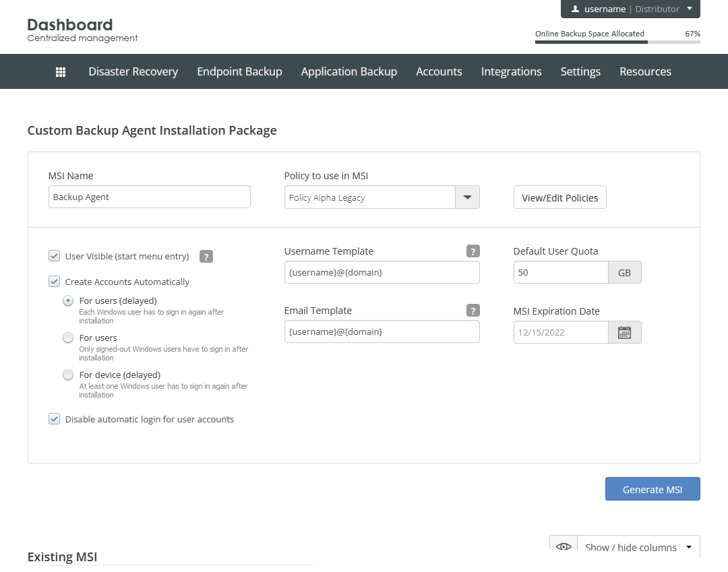Screen dimensions: 728x572
Task: Focus the Username Template input field
Action: (x=382, y=272)
